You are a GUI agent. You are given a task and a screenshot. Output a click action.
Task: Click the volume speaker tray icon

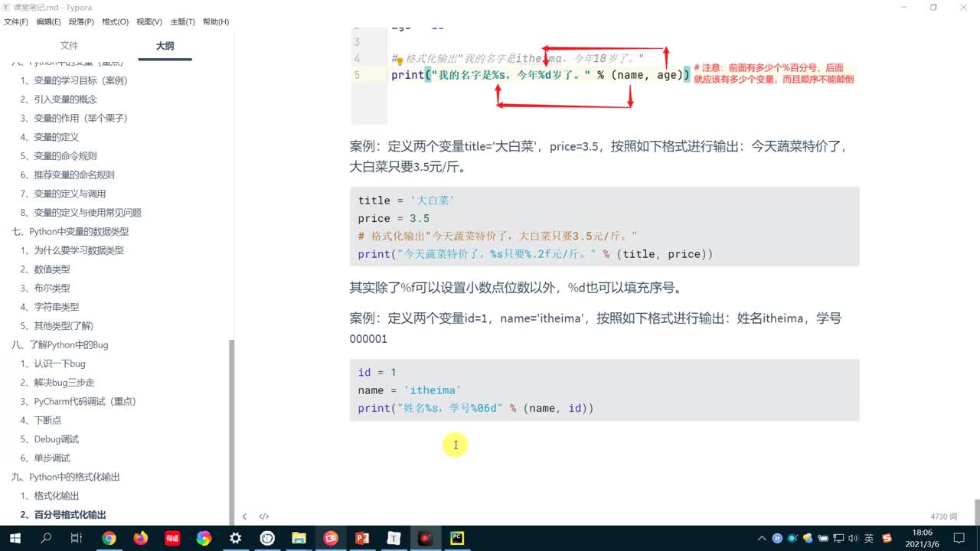coord(852,538)
